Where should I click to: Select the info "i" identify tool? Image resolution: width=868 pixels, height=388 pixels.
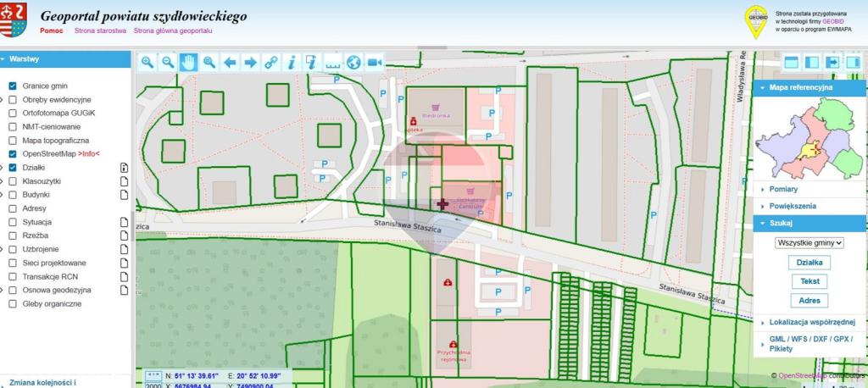(x=292, y=62)
